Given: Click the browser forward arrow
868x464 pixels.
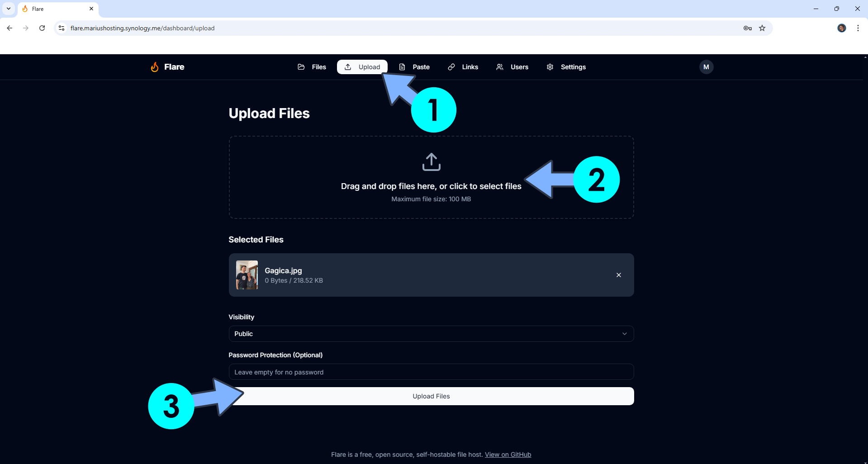Looking at the screenshot, I should (26, 28).
